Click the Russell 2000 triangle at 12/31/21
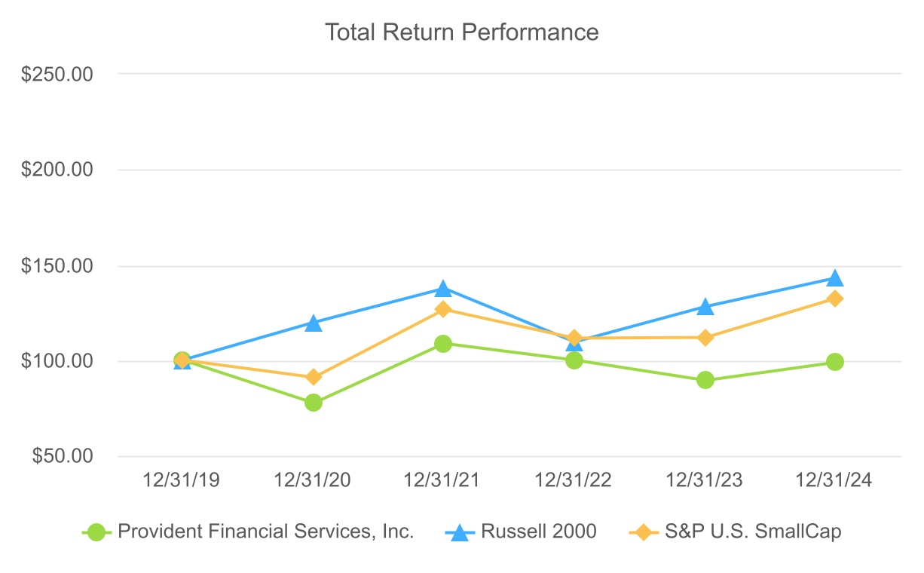The height and width of the screenshot is (573, 924). [x=443, y=289]
